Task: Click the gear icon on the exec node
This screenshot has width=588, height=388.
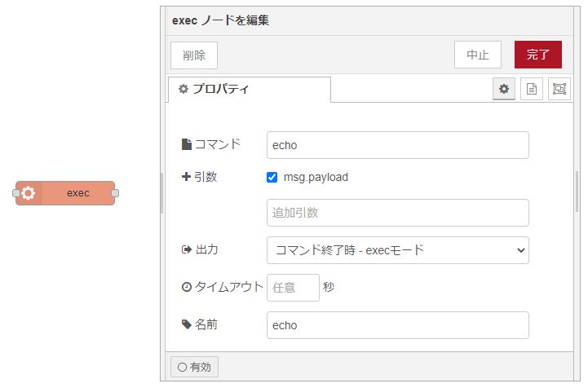Action: (x=29, y=193)
